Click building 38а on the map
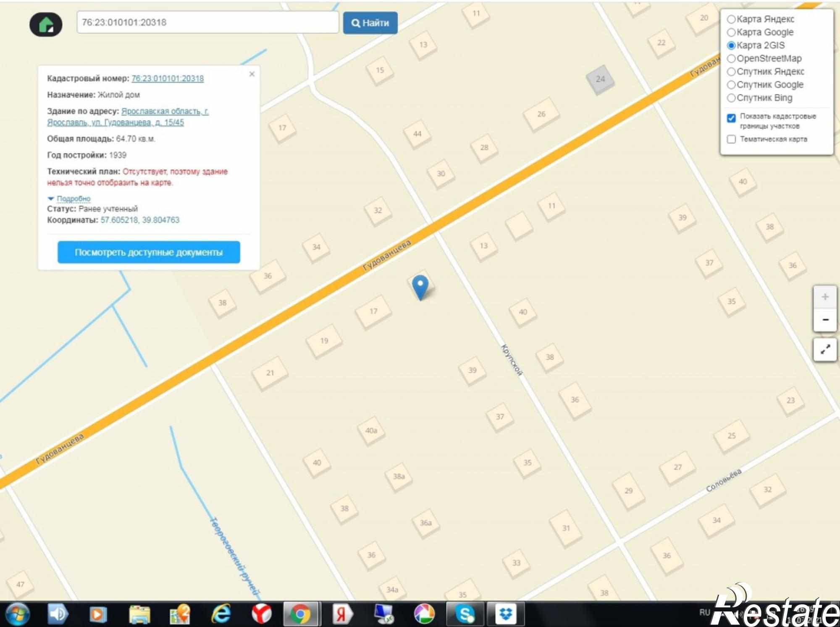The height and width of the screenshot is (627, 840). pyautogui.click(x=399, y=476)
